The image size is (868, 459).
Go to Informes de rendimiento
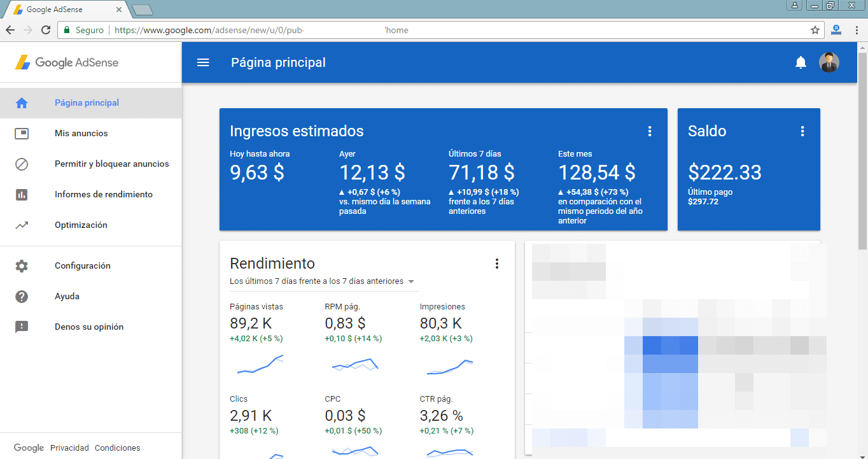90,194
